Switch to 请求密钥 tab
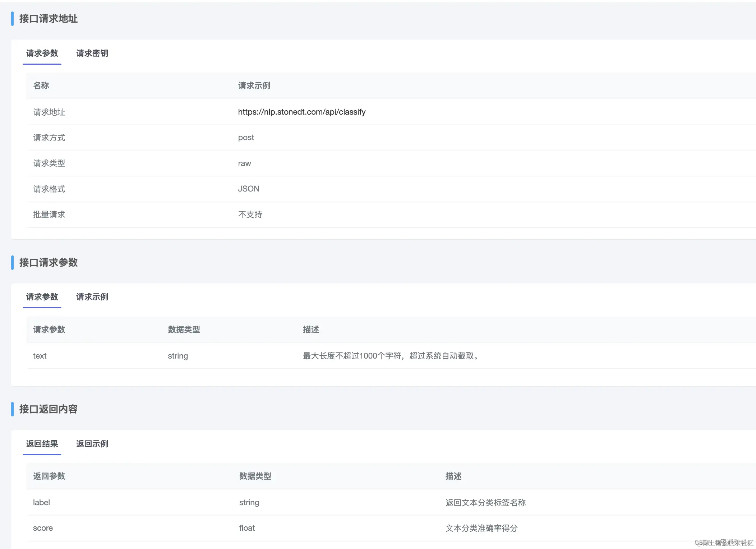The image size is (756, 549). coord(92,53)
